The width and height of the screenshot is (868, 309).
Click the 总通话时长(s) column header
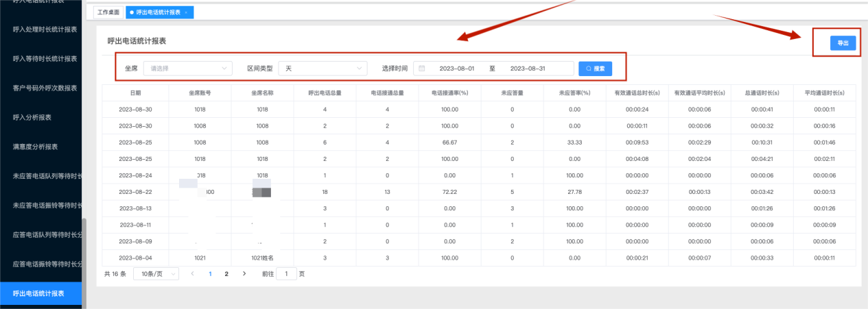(x=761, y=92)
